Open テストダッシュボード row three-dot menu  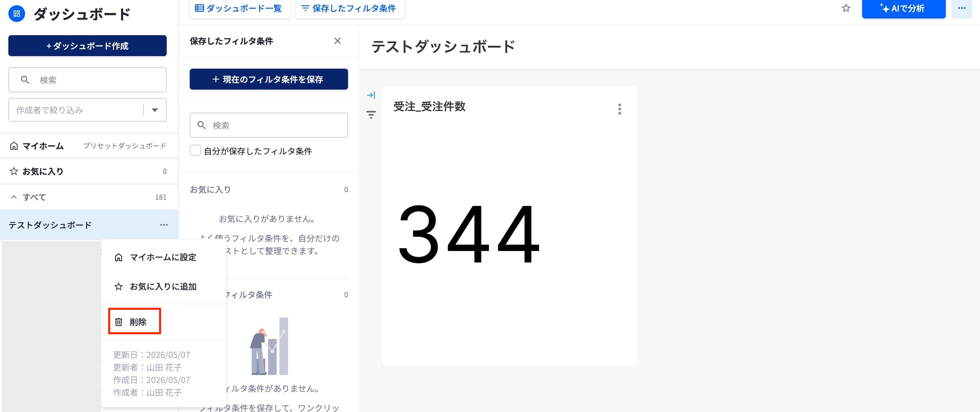164,224
